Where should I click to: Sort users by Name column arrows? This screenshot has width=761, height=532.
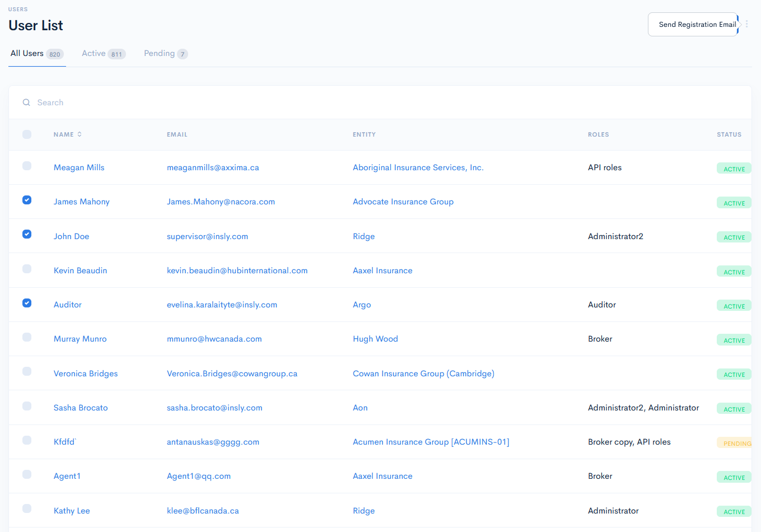[x=80, y=134]
